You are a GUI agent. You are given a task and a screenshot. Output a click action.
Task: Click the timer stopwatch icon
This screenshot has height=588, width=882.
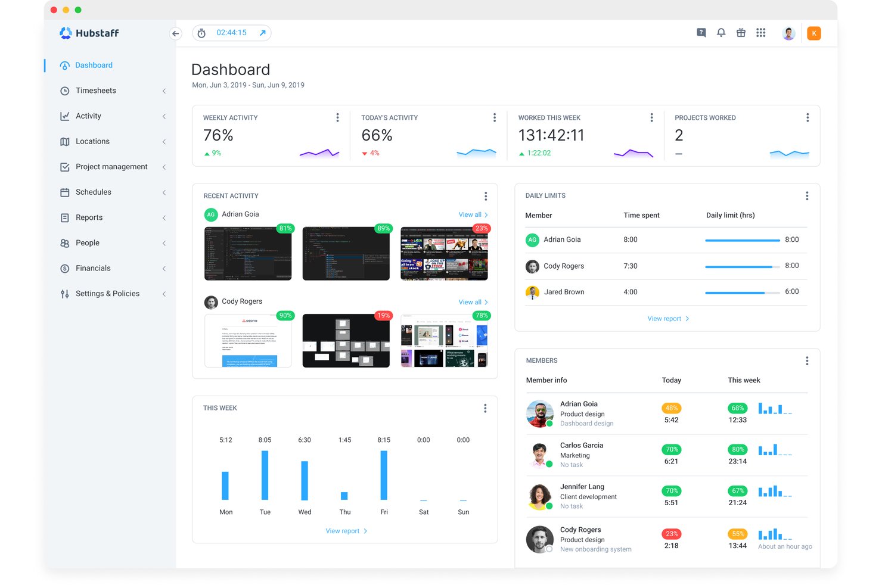click(x=201, y=33)
